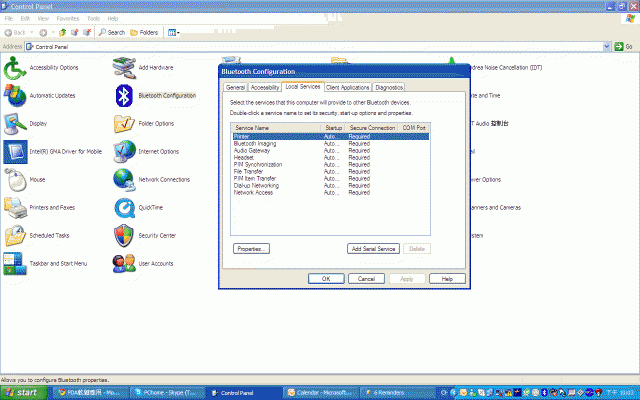Open Scheduled Tasks icon
This screenshot has width=640, height=400.
click(16, 236)
